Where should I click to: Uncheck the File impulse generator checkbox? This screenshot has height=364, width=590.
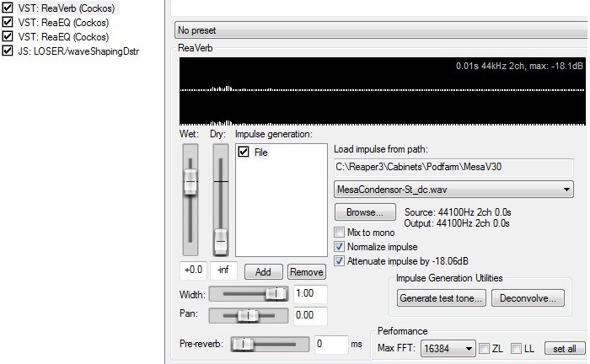tap(244, 152)
